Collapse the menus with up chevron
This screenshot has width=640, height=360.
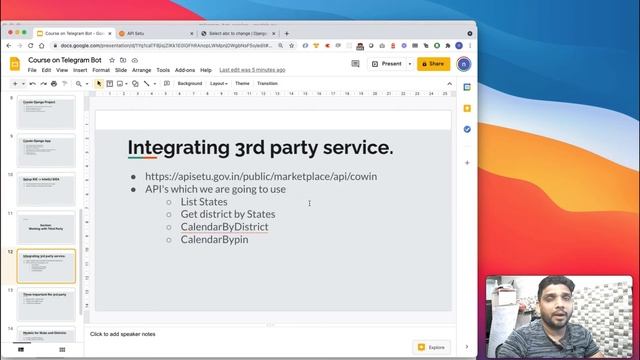point(449,84)
